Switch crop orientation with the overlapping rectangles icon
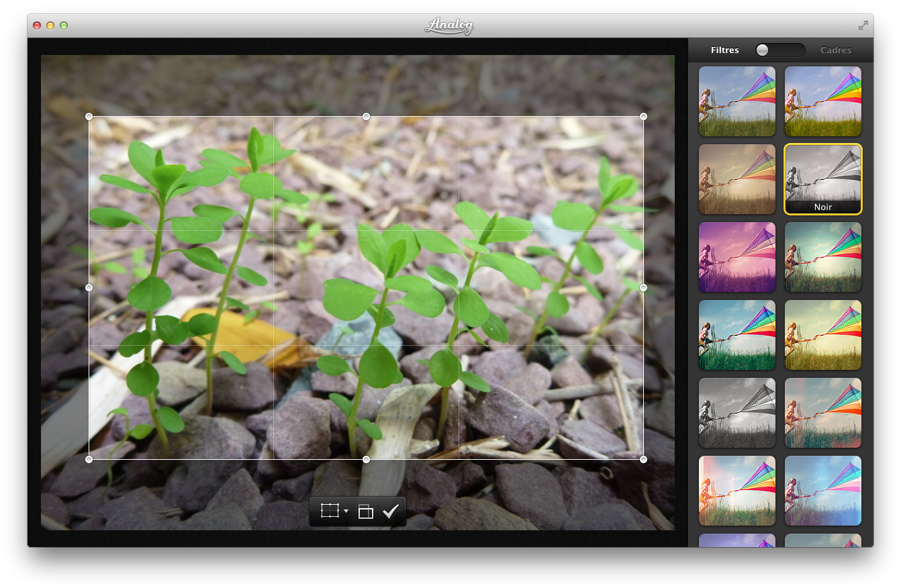This screenshot has height=588, width=901. 365,511
